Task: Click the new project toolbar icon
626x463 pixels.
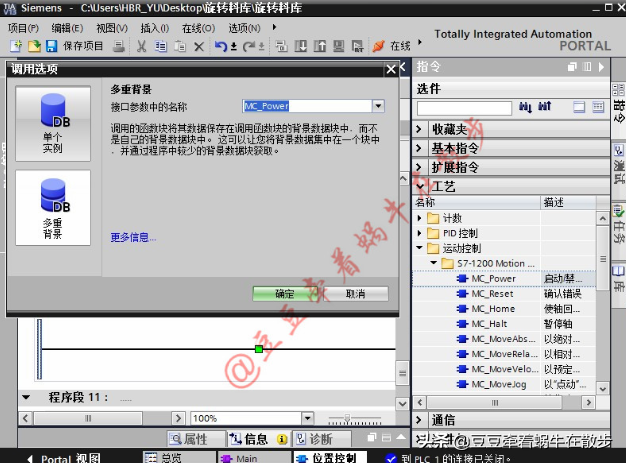Action: 16,46
